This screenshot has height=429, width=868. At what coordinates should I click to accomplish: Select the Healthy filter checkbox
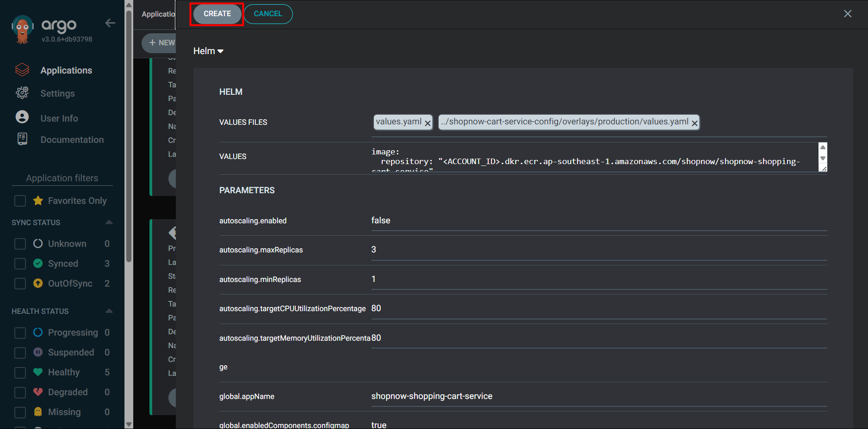20,373
